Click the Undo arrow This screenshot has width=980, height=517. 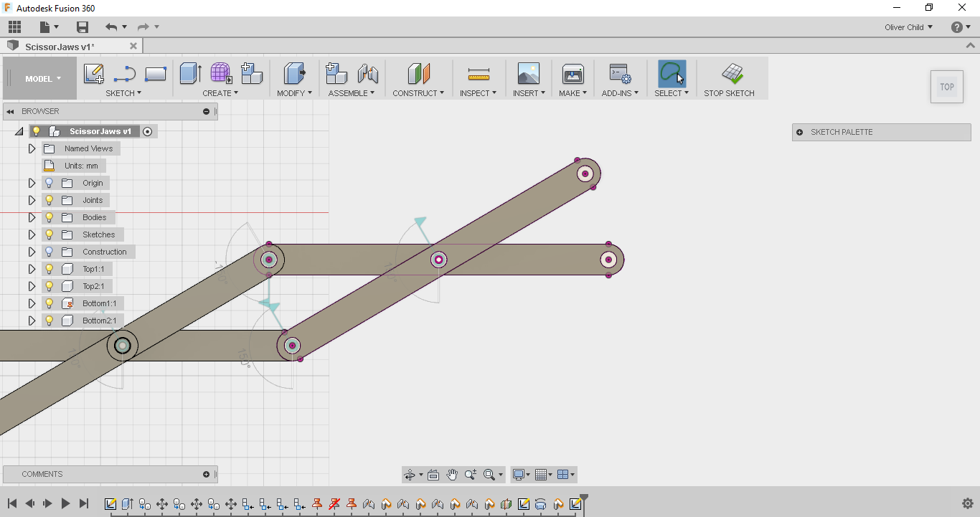(110, 27)
